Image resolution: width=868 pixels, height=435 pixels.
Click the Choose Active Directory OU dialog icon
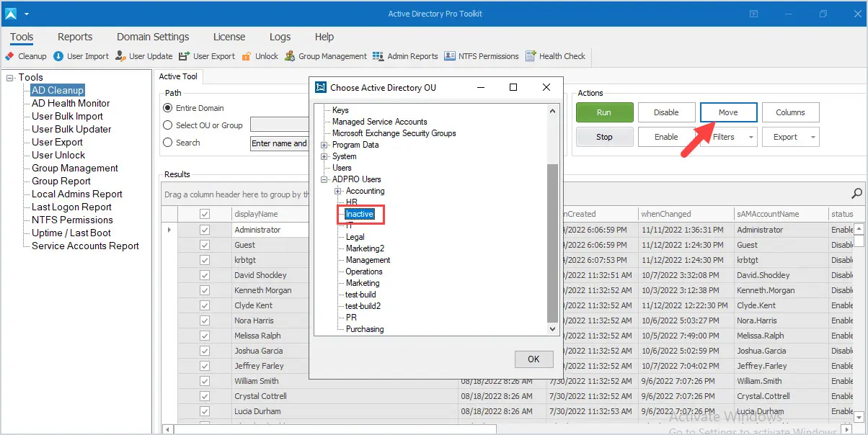point(321,88)
